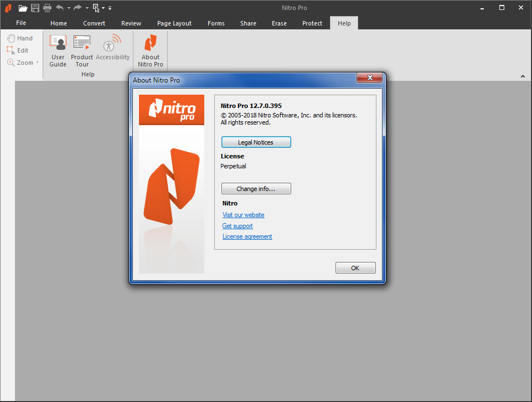Redo with the right curved arrow
The width and height of the screenshot is (532, 402).
tap(78, 7)
